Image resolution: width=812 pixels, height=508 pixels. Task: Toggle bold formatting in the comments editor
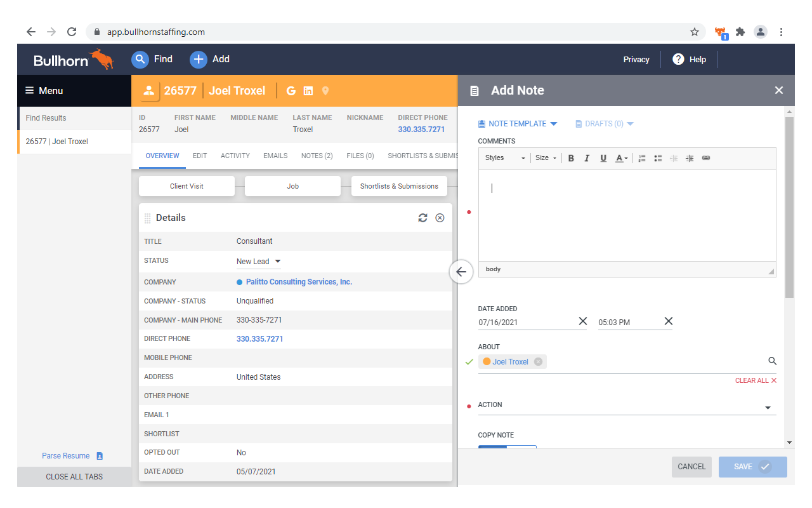coord(571,158)
